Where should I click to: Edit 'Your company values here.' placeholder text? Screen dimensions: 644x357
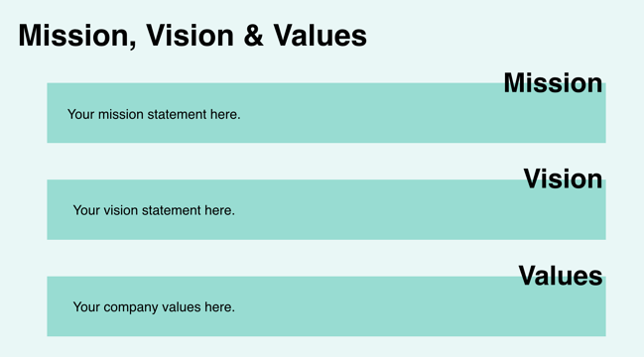(154, 307)
